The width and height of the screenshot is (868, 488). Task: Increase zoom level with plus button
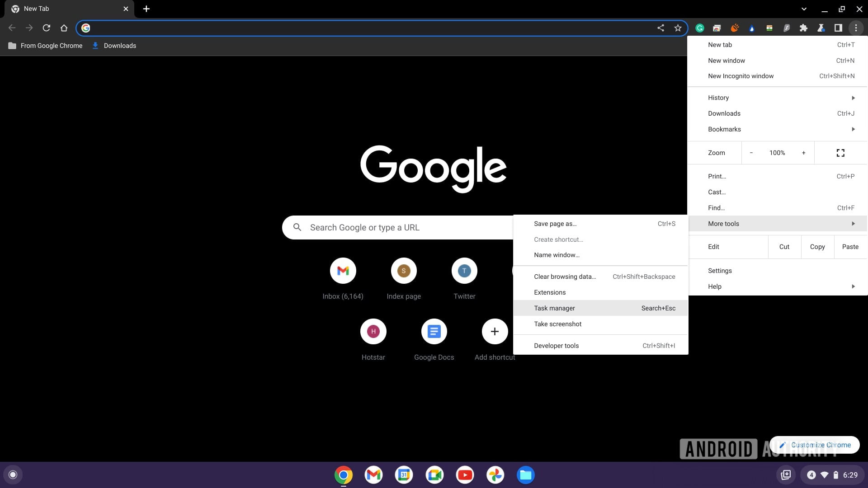[804, 153]
